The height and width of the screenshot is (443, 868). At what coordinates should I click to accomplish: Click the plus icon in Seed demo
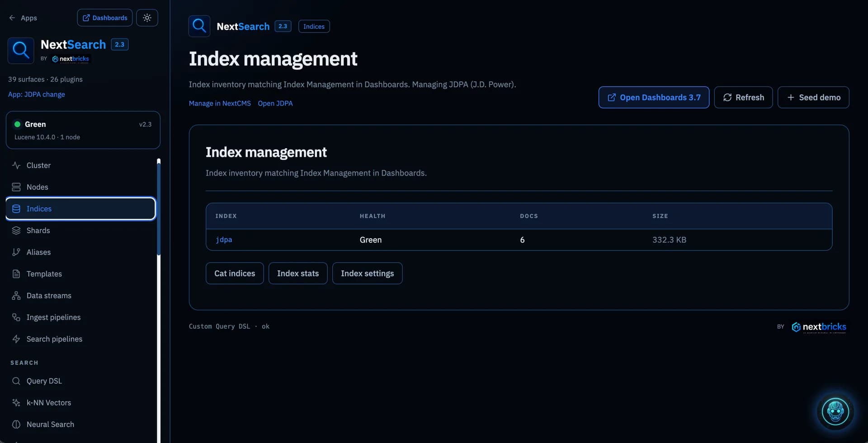[791, 98]
